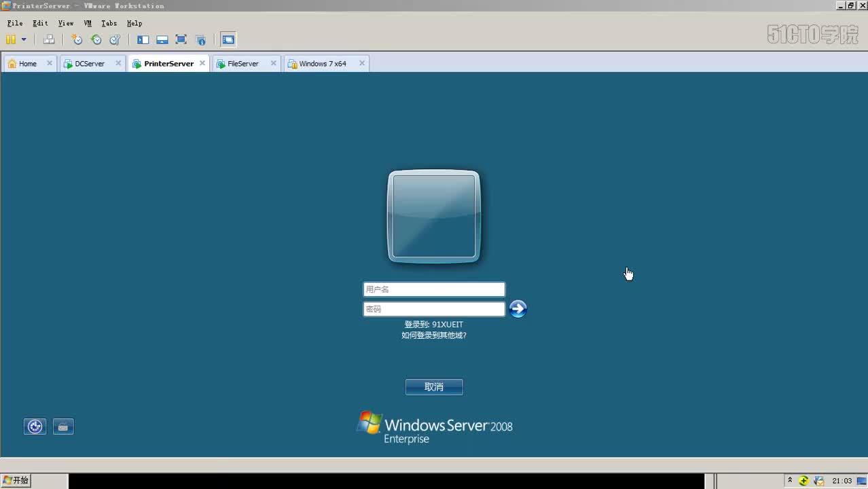Toggle the thumbnail bar view
The image size is (868, 489).
pyautogui.click(x=162, y=39)
